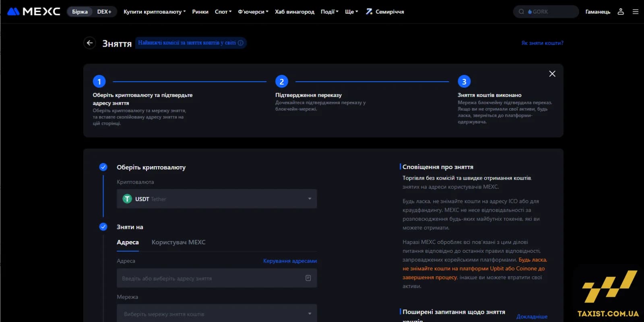Expand the Мережа network selection dropdown
This screenshot has width=644, height=322.
217,314
